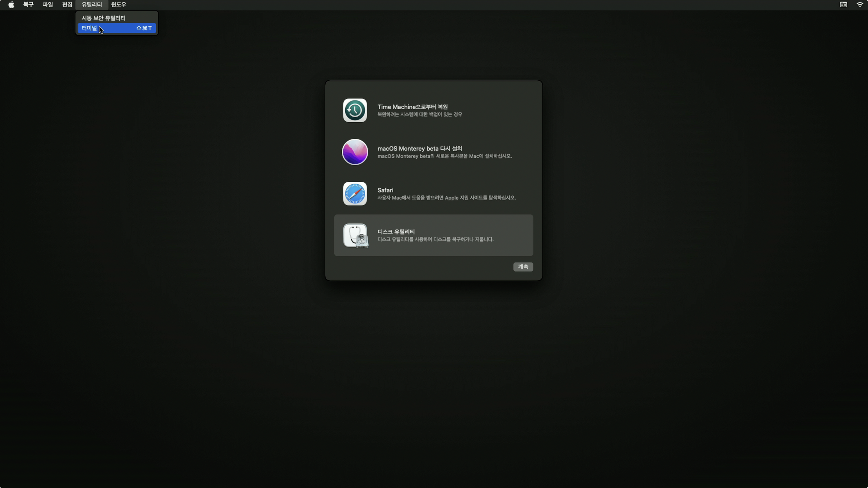Open the 윈도우 menu
The width and height of the screenshot is (868, 488).
tap(119, 5)
